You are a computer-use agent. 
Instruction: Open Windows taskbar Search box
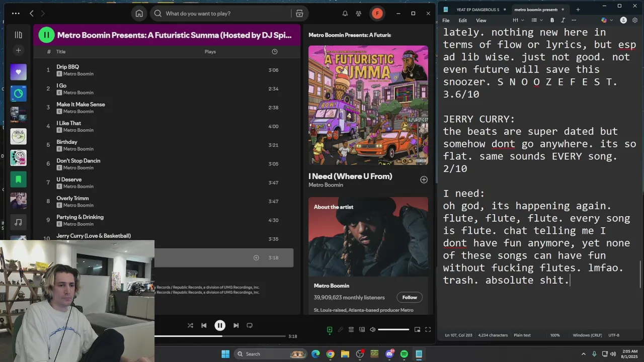(x=271, y=354)
